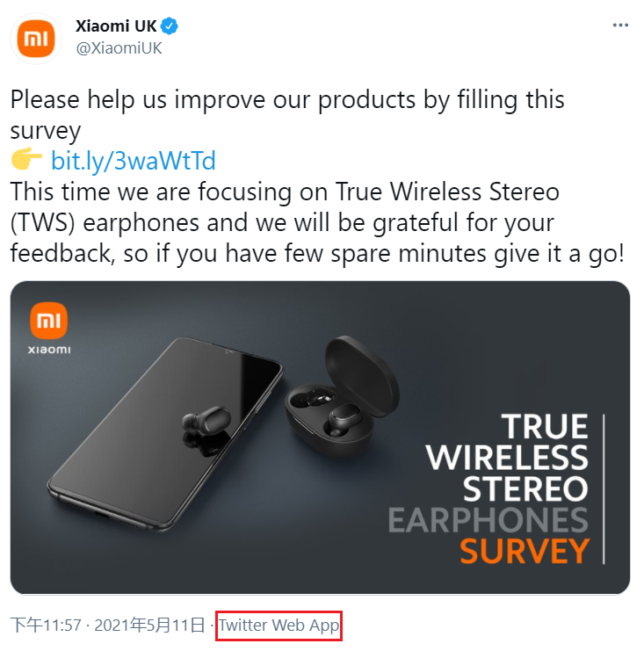Click the 2021年5月11日 date link
This screenshot has width=644, height=651.
click(x=149, y=626)
